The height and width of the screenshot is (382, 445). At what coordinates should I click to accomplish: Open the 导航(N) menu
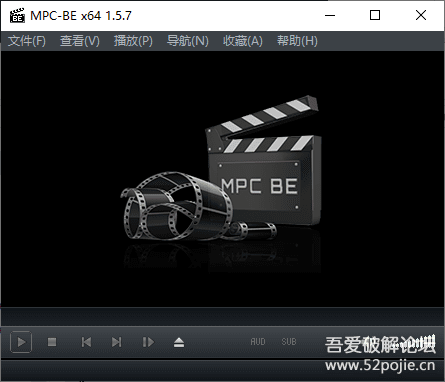point(188,41)
